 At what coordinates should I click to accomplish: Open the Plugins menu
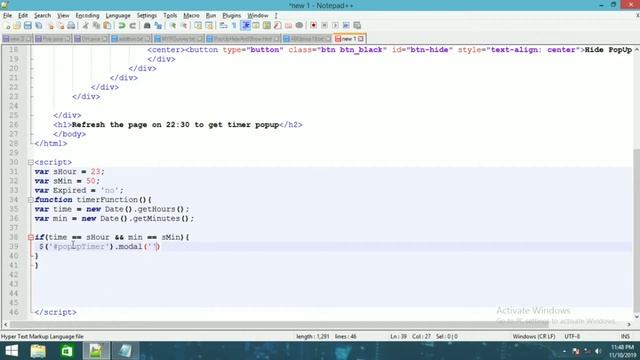click(x=231, y=16)
